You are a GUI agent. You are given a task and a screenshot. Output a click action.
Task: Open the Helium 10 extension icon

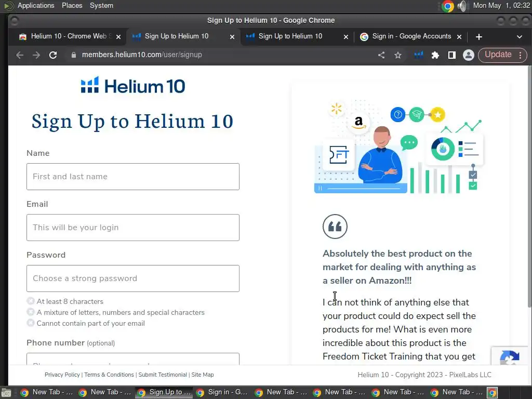pyautogui.click(x=419, y=55)
